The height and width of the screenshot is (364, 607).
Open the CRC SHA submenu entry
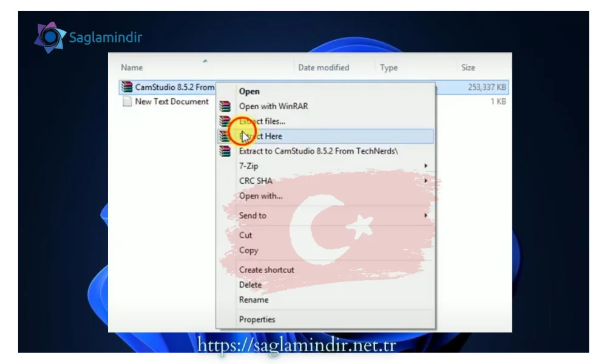point(256,181)
